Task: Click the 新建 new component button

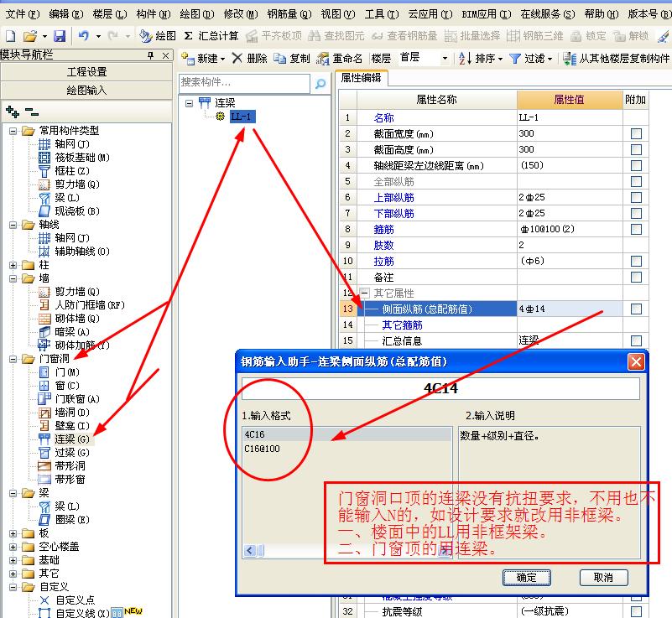Action: [x=203, y=58]
